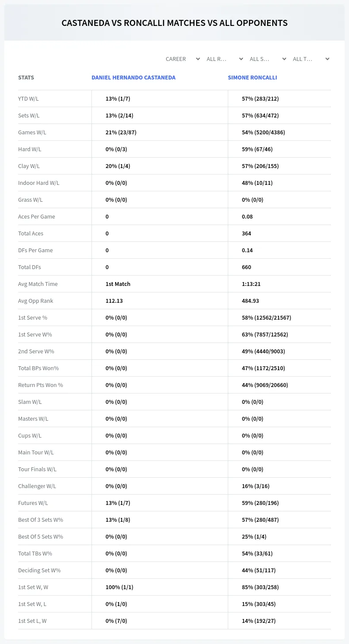Click the Avg Match Time row label
Image resolution: width=349 pixels, height=644 pixels.
[x=38, y=284]
